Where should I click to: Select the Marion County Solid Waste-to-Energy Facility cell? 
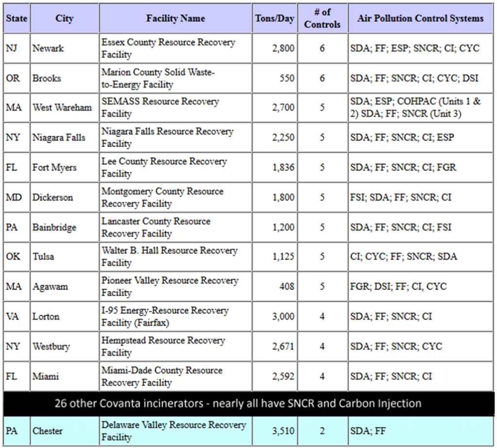tap(158, 78)
